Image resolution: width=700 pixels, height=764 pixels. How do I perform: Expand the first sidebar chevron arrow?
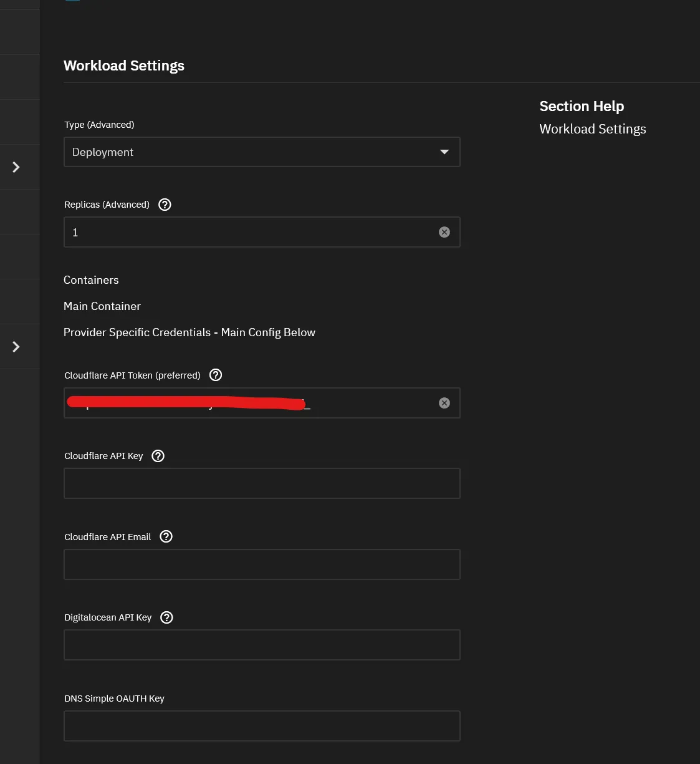tap(16, 167)
